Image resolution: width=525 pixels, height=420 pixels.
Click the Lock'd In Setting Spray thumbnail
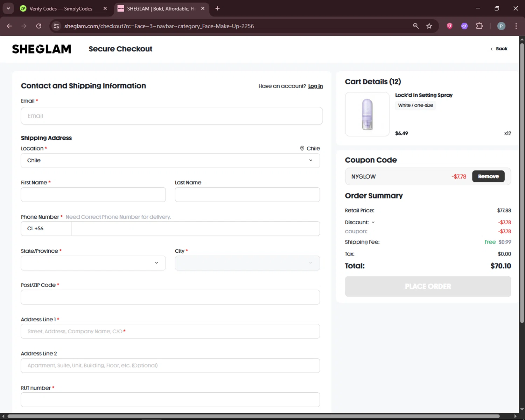point(367,114)
